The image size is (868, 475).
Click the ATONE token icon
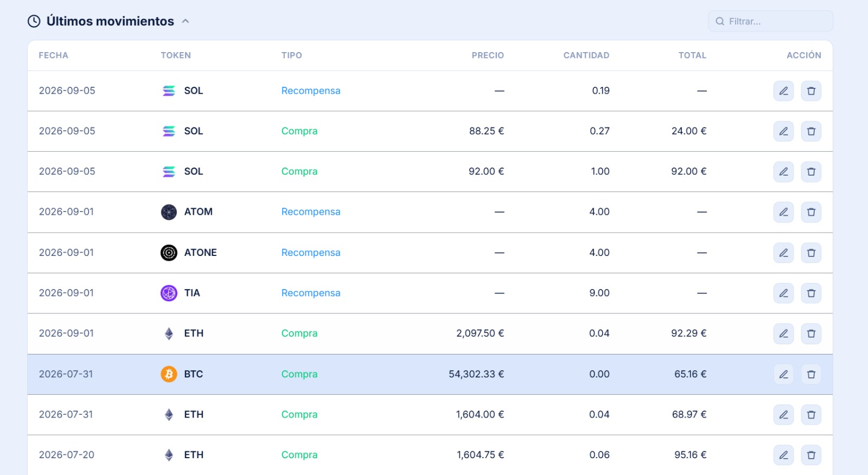tap(169, 253)
